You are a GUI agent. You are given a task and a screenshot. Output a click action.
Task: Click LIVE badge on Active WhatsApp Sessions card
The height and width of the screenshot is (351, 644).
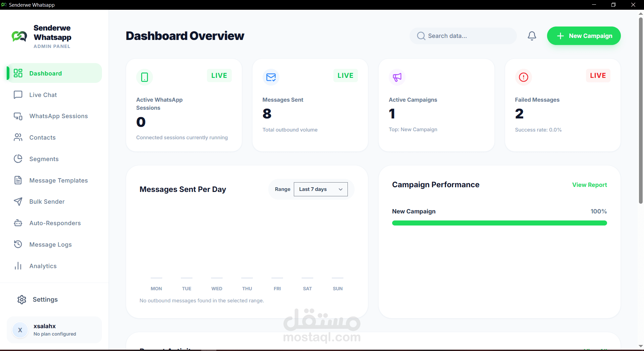[x=219, y=76]
